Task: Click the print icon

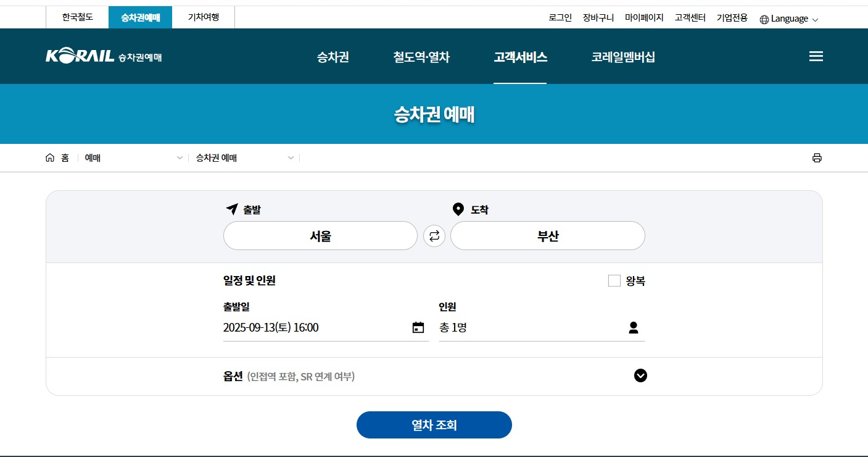Action: tap(817, 157)
